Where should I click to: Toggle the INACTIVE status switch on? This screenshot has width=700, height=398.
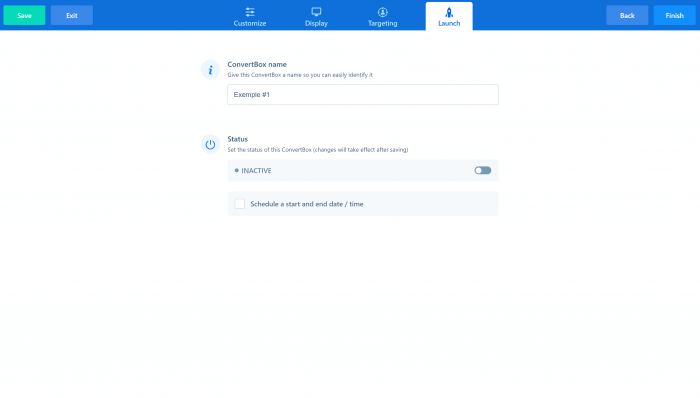point(483,170)
